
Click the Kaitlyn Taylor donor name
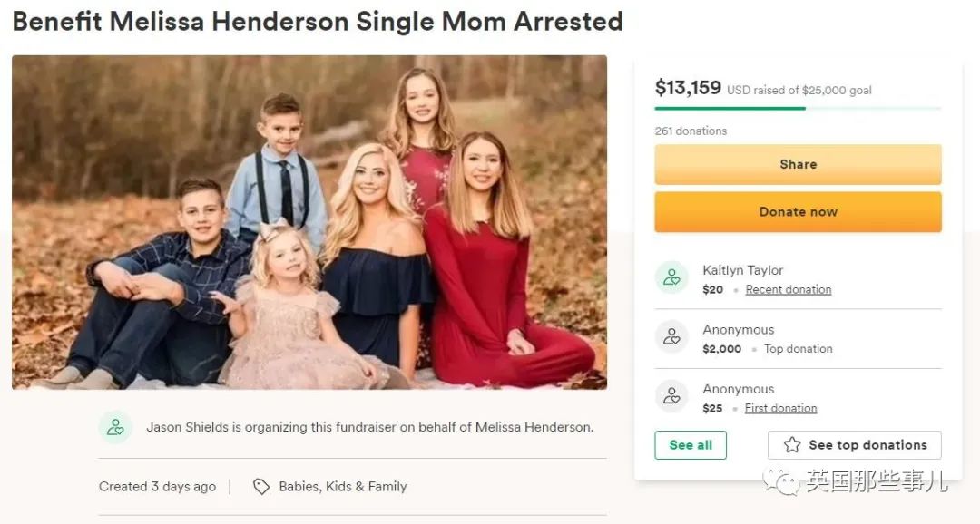[x=742, y=270]
